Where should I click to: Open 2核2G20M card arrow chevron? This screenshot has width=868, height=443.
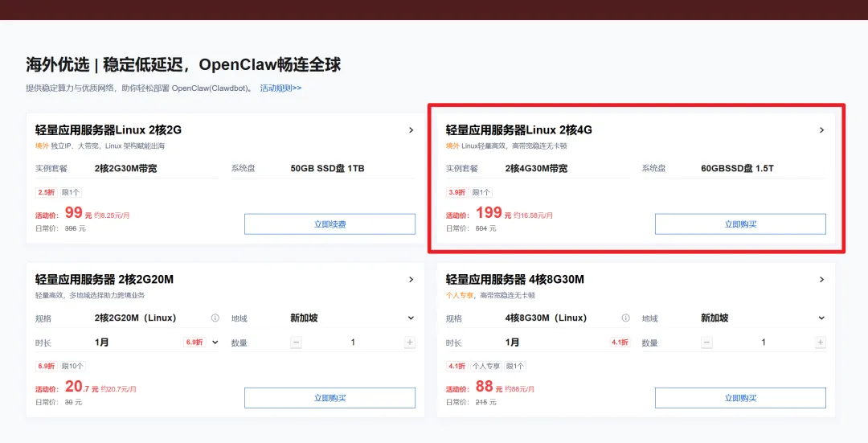tap(411, 280)
